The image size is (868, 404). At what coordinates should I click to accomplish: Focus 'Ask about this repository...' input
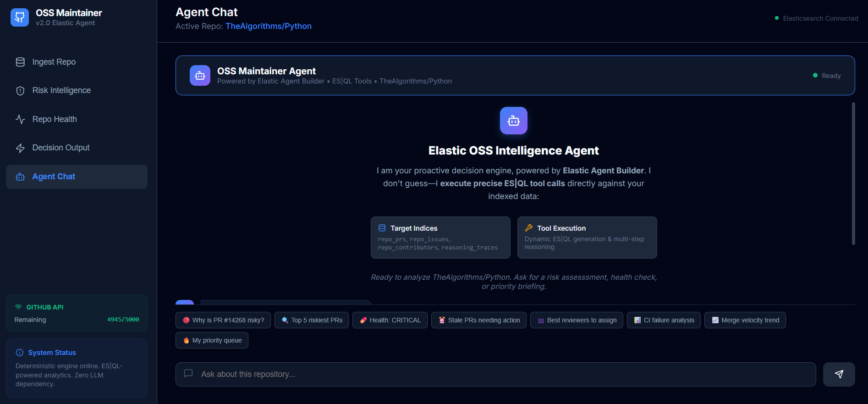[x=496, y=374]
